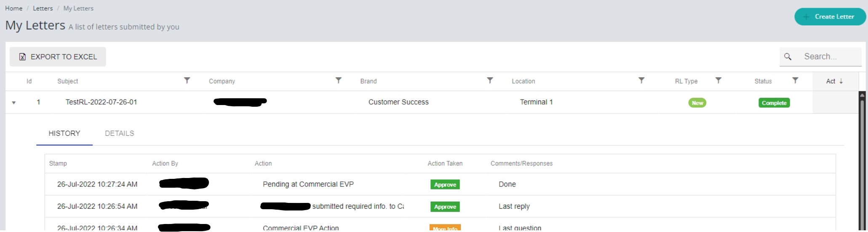Open the RL Type filter icon
This screenshot has width=868, height=232.
tap(718, 80)
